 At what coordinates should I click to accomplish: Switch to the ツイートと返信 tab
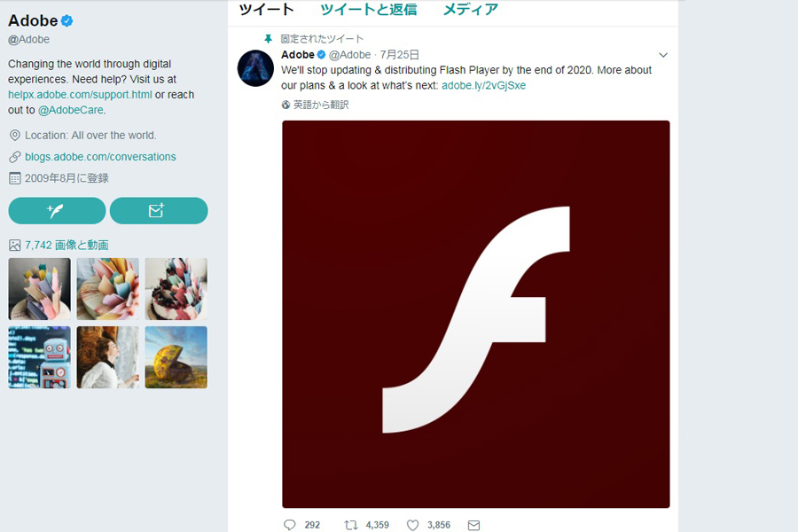pos(368,10)
